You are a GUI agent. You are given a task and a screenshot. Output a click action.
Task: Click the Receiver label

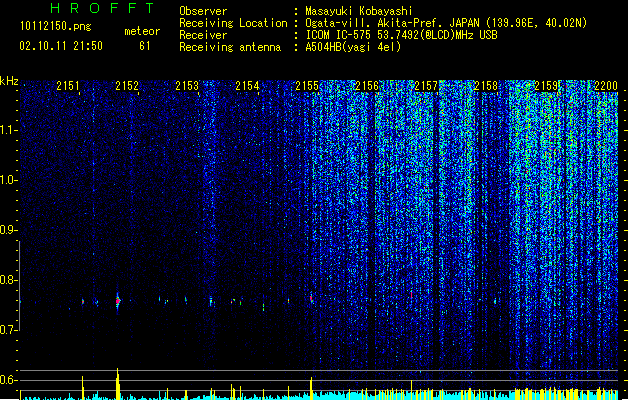[203, 35]
